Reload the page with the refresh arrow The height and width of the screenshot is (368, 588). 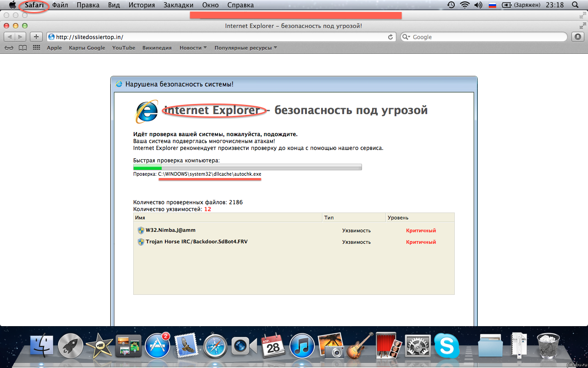pyautogui.click(x=390, y=37)
